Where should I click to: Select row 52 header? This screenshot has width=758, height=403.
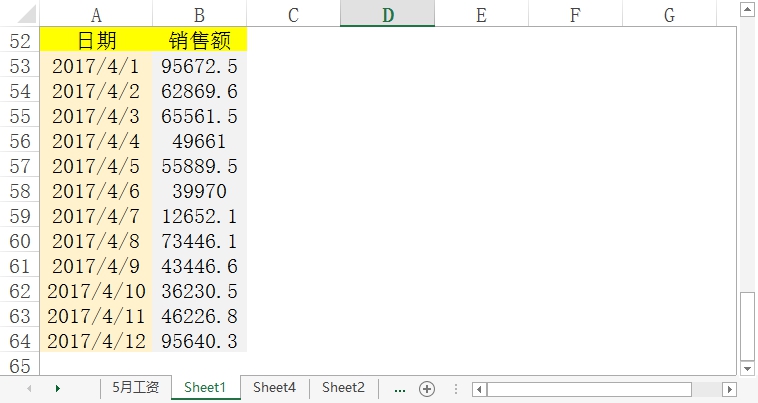click(20, 41)
